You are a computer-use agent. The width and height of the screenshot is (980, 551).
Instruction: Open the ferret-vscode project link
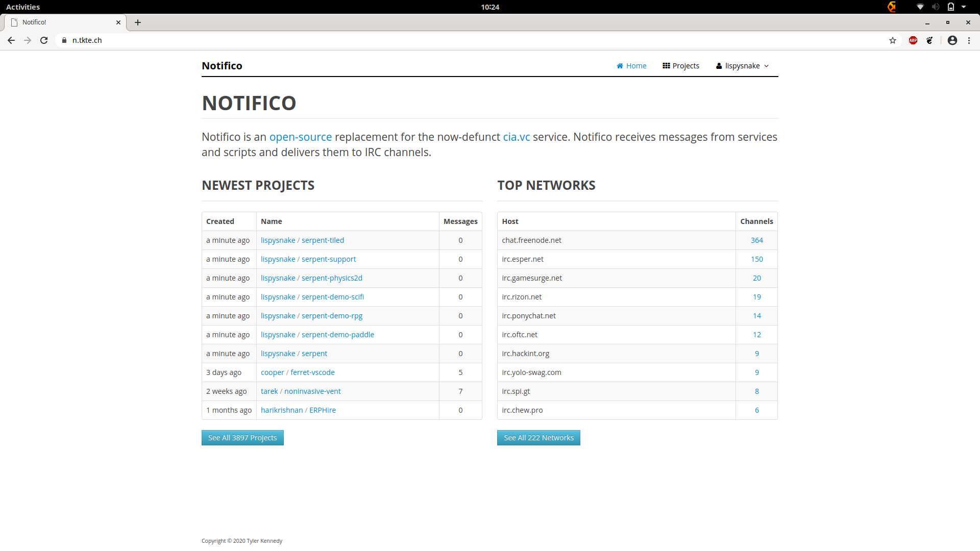(x=312, y=372)
